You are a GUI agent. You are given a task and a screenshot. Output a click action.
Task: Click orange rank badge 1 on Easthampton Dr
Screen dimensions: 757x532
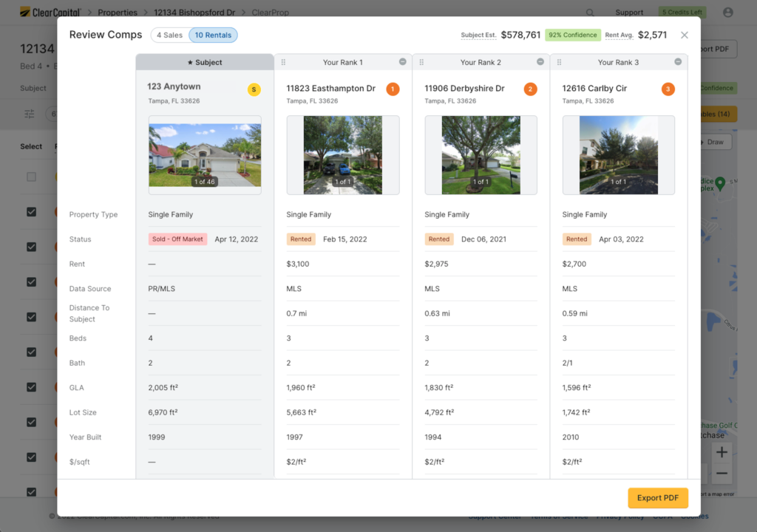pyautogui.click(x=393, y=89)
